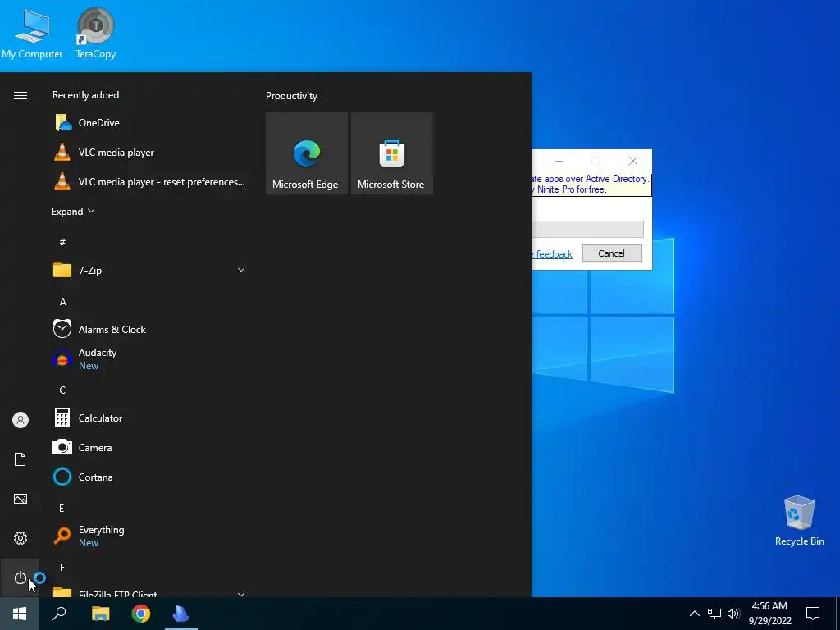Image resolution: width=840 pixels, height=630 pixels.
Task: Click Cancel in the Ninite window
Action: (x=612, y=253)
